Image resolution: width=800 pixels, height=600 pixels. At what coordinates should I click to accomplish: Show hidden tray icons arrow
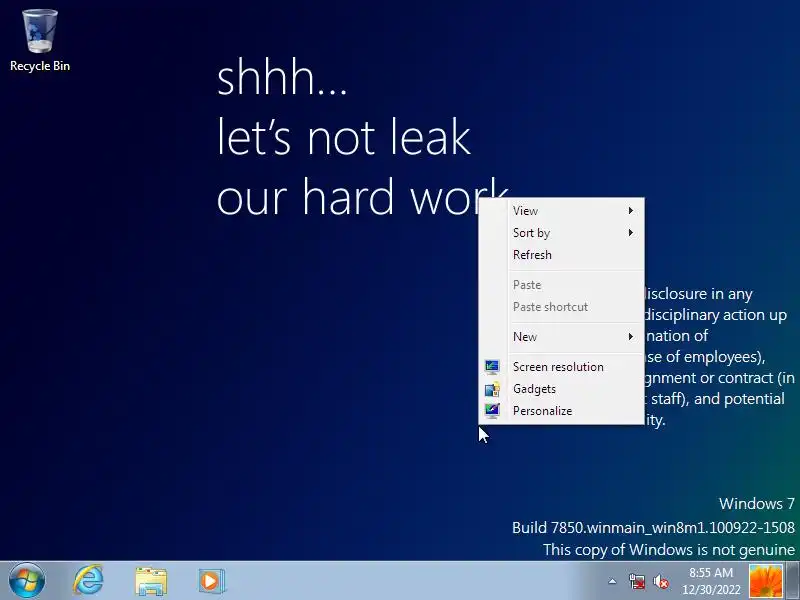coord(612,581)
